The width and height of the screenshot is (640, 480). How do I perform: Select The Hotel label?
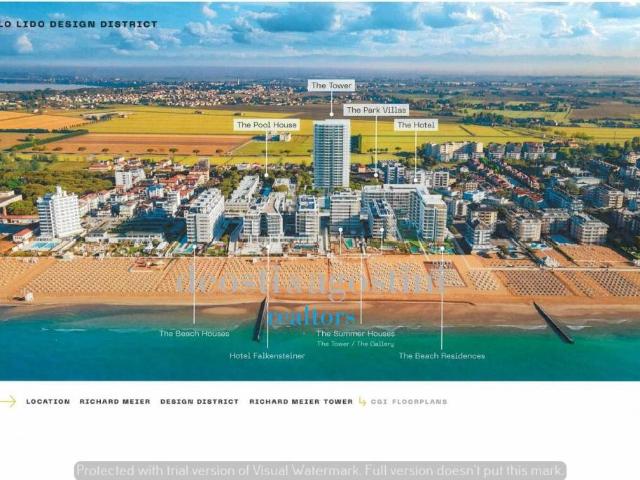(x=416, y=125)
